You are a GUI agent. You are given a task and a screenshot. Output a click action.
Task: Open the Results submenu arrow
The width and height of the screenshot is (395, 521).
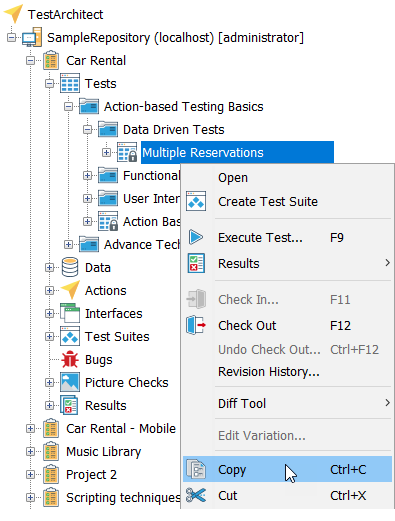pyautogui.click(x=387, y=263)
